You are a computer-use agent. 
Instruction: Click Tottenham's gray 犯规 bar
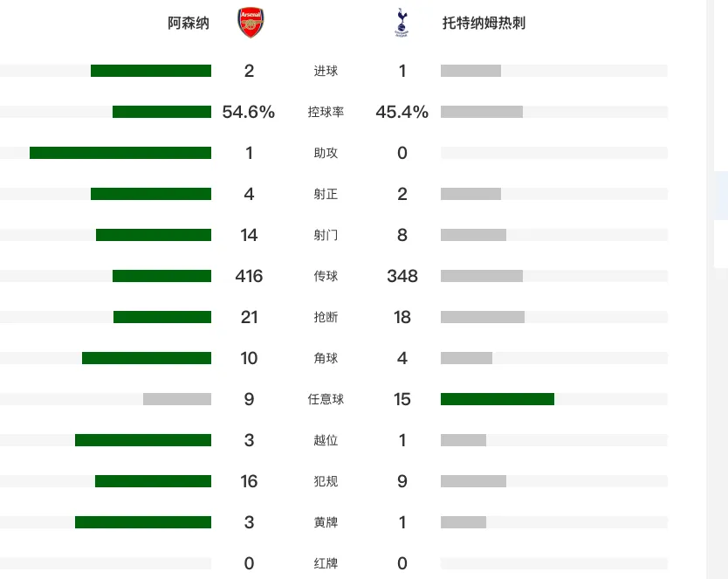click(473, 481)
